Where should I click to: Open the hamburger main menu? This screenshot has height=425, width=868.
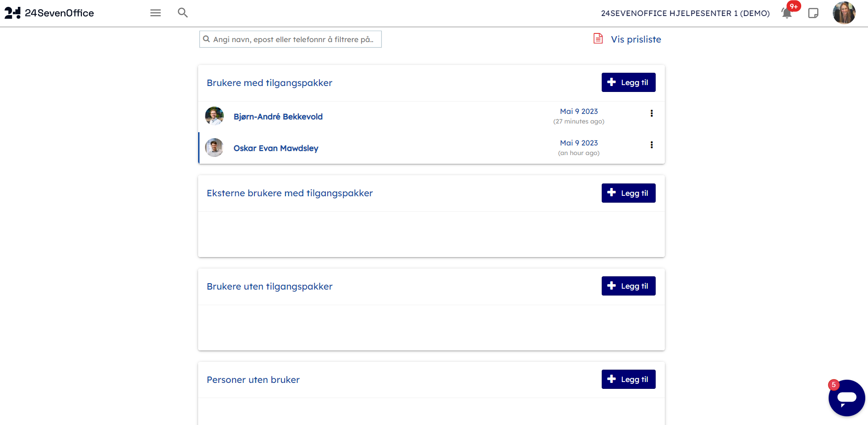[156, 13]
